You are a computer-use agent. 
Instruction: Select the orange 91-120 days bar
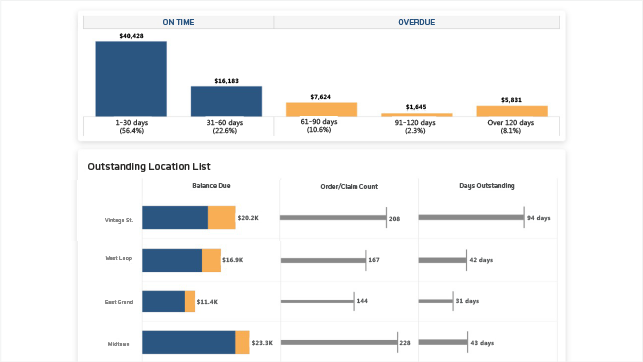tap(417, 115)
